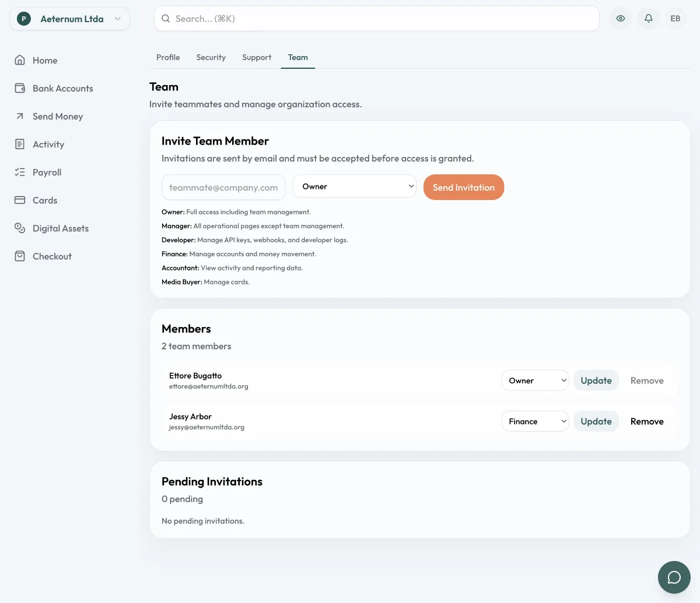Open notifications bell icon
The image size is (700, 603).
point(648,19)
